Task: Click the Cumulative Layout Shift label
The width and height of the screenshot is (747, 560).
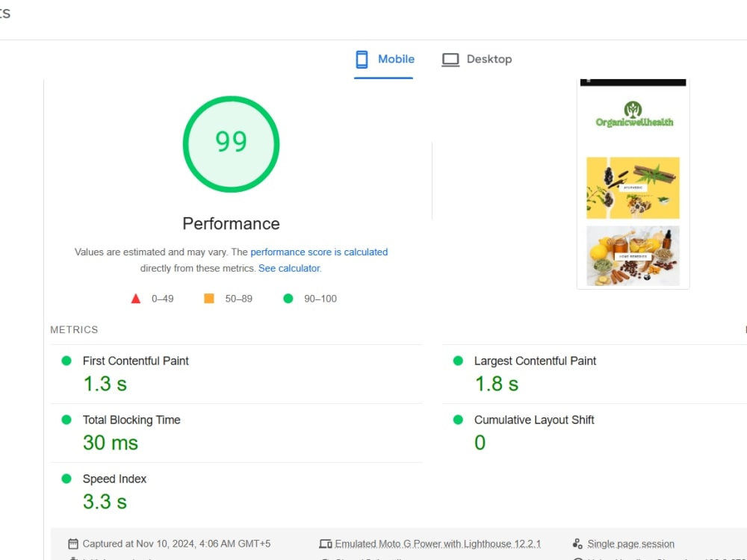Action: 534,420
